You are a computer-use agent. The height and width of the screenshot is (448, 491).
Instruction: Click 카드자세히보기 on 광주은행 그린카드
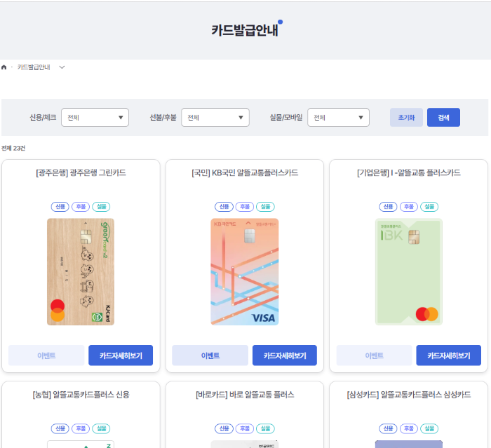(x=121, y=355)
